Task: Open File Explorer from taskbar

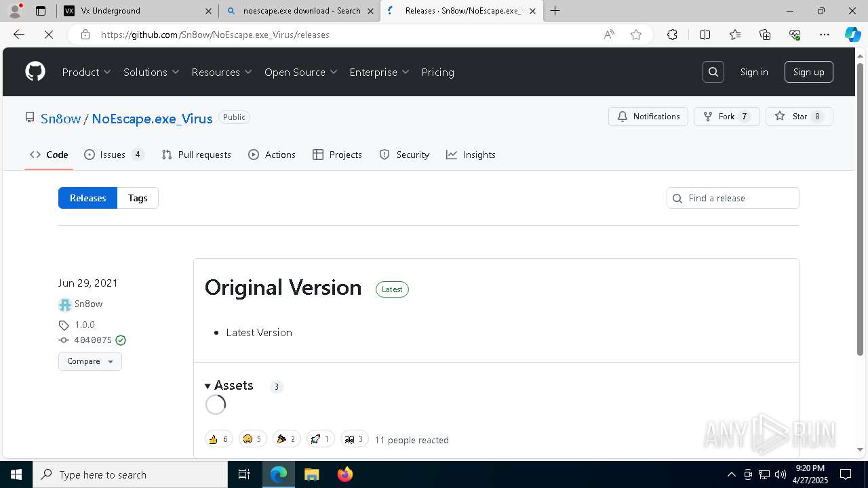Action: point(311,474)
